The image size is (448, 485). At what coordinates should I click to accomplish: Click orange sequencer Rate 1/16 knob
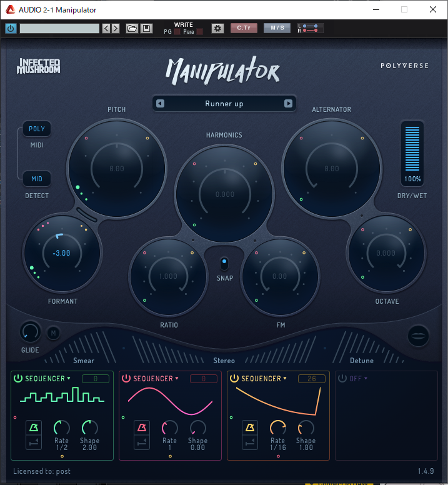(x=278, y=428)
